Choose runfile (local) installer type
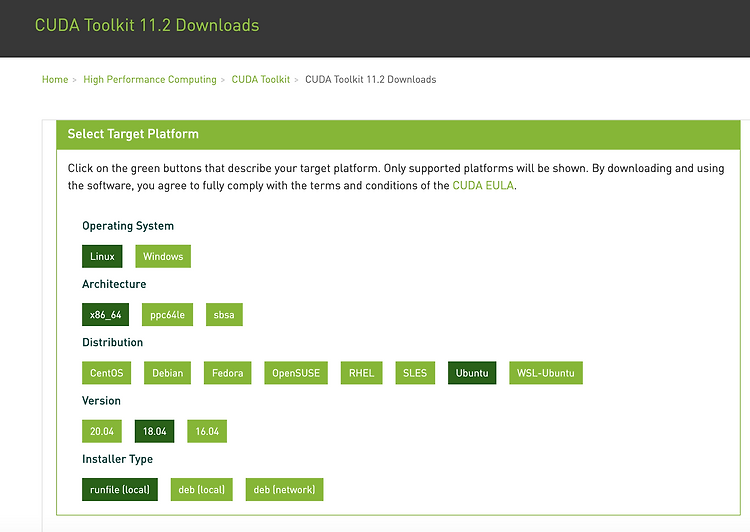This screenshot has height=532, width=750. (x=120, y=490)
